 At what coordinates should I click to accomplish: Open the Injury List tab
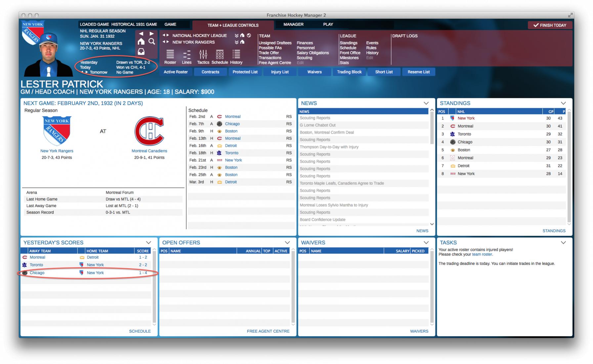pyautogui.click(x=280, y=72)
